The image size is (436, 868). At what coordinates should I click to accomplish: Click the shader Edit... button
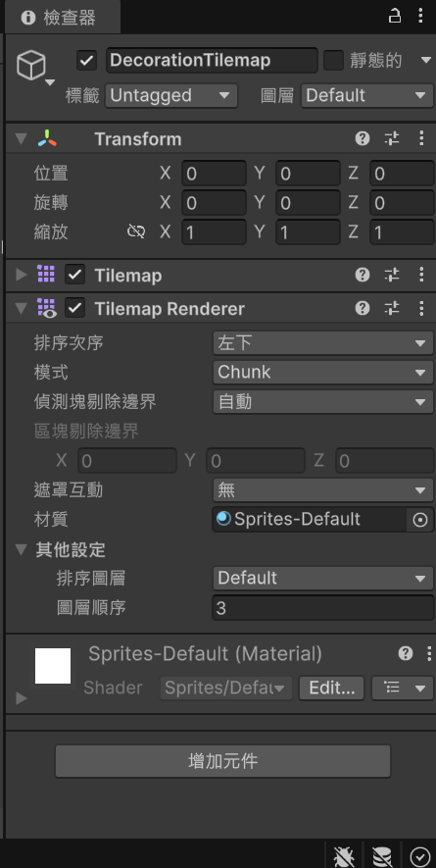click(x=331, y=689)
